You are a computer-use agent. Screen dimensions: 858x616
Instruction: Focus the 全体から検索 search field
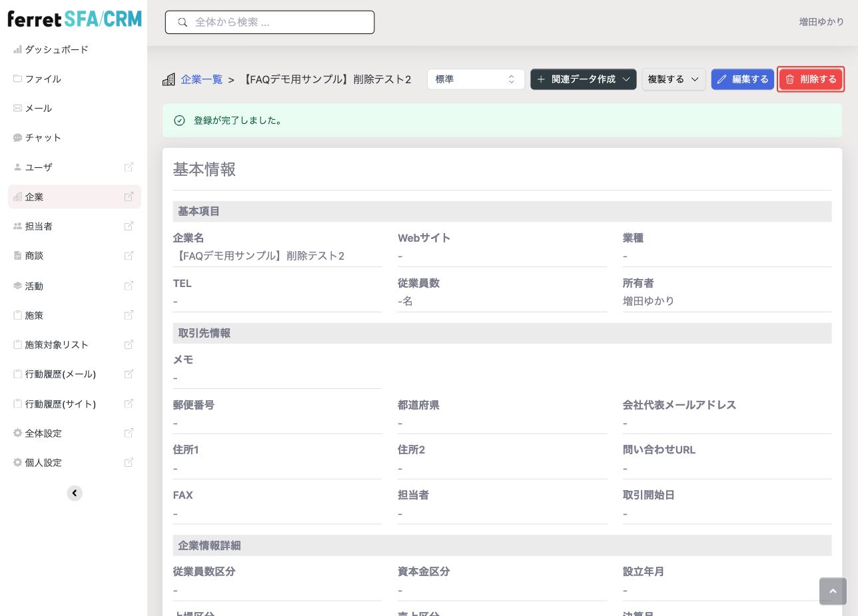coord(270,22)
